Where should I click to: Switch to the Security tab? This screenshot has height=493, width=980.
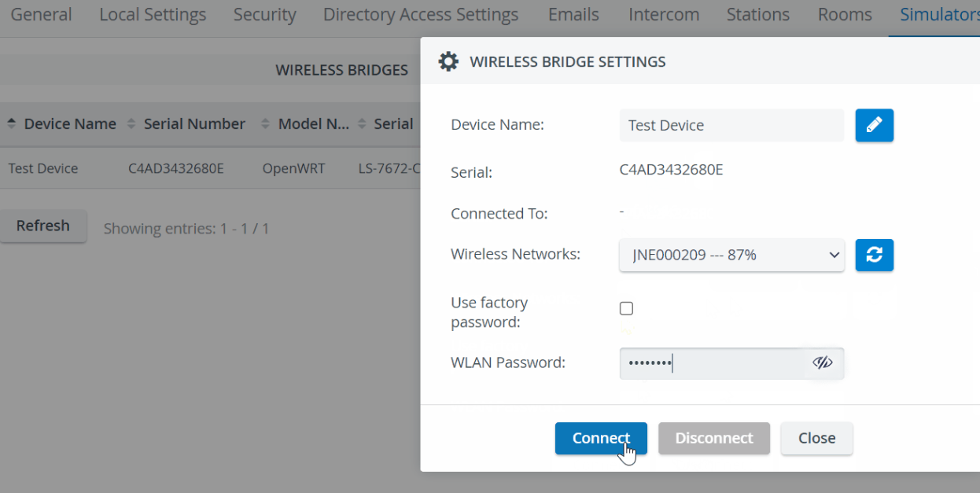pos(265,15)
